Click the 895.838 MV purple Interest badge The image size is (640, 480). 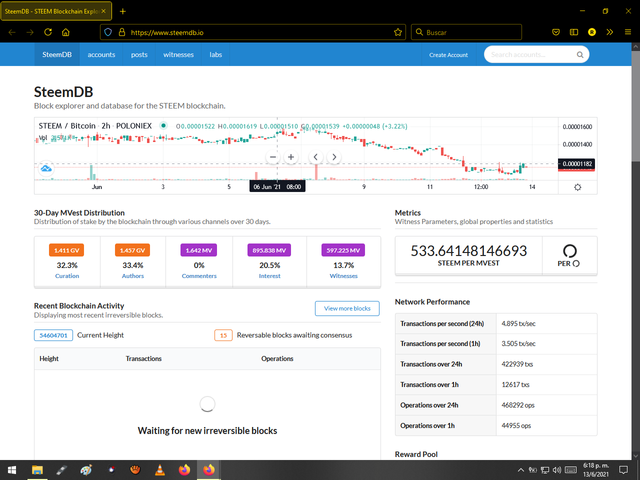269,250
